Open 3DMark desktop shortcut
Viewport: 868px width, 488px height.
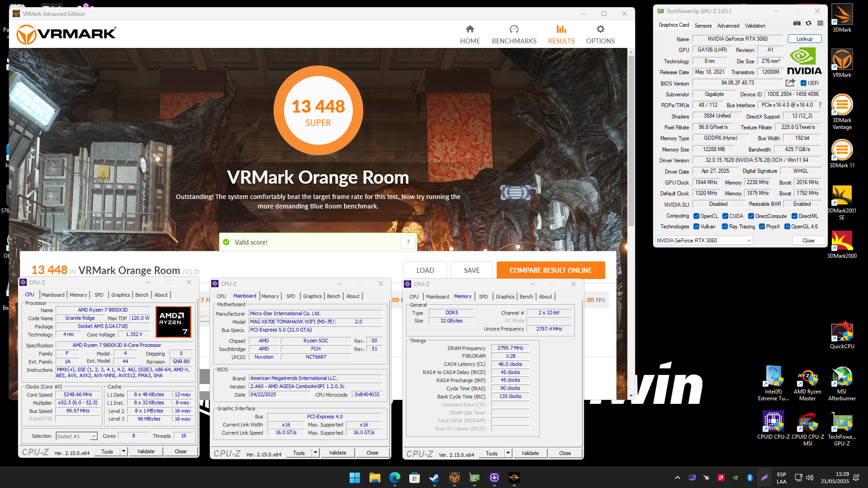click(842, 18)
